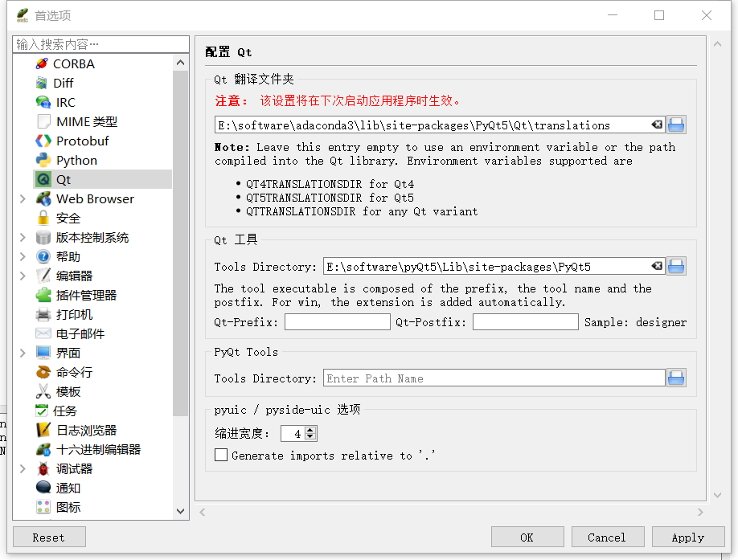Increase 缩进宽度 using the up stepper
The width and height of the screenshot is (738, 560).
(x=311, y=429)
